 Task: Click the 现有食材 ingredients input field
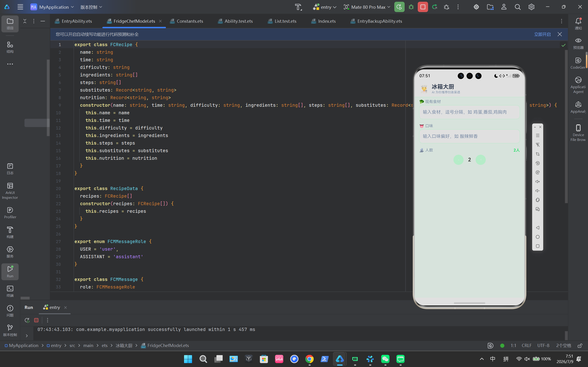click(x=469, y=112)
